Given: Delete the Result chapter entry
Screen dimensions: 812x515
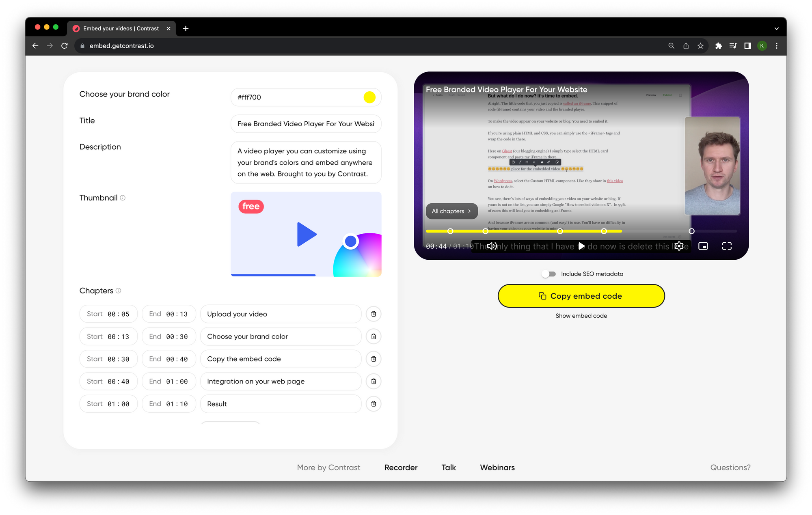Looking at the screenshot, I should coord(374,404).
